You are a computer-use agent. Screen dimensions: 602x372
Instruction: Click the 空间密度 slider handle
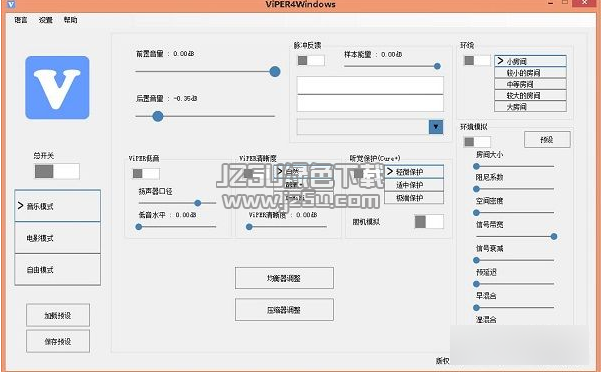pyautogui.click(x=476, y=212)
